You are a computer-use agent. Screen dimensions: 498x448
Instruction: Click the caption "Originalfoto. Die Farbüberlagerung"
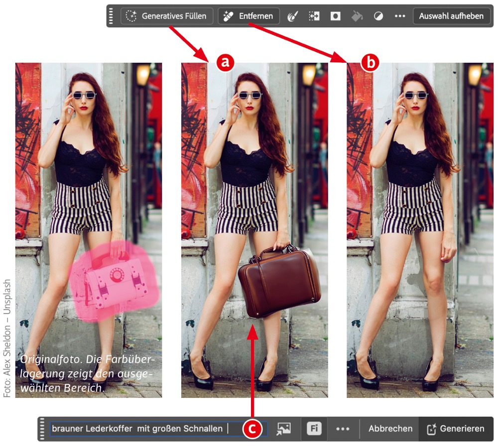pos(87,373)
